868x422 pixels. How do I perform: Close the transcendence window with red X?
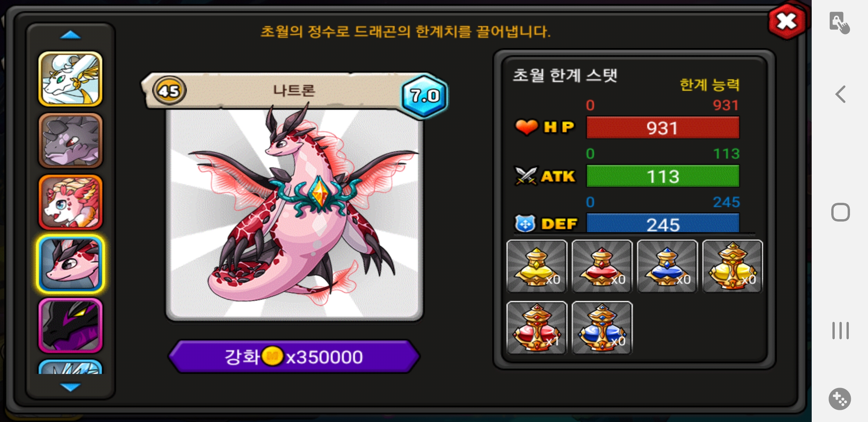point(787,21)
